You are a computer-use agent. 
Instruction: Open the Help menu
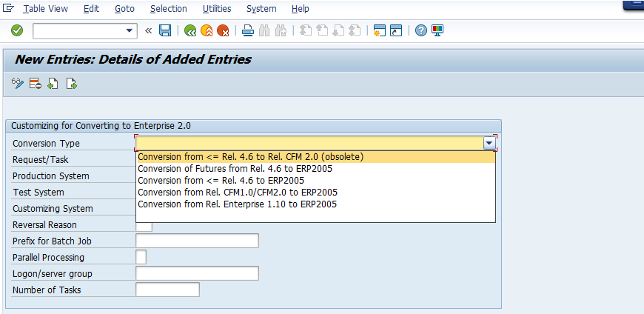pyautogui.click(x=301, y=9)
